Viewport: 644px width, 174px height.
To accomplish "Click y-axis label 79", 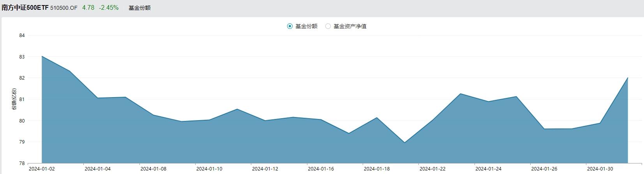I will click(22, 142).
